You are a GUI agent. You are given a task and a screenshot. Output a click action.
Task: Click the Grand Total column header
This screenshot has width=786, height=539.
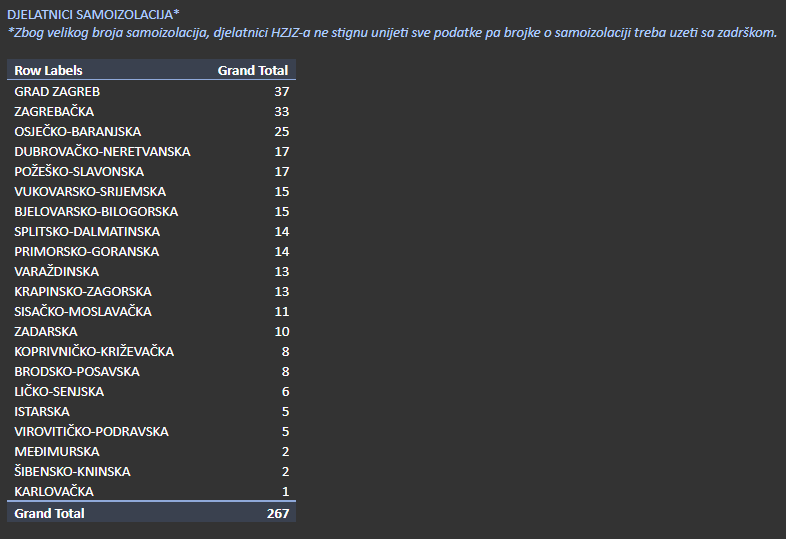[x=253, y=71]
